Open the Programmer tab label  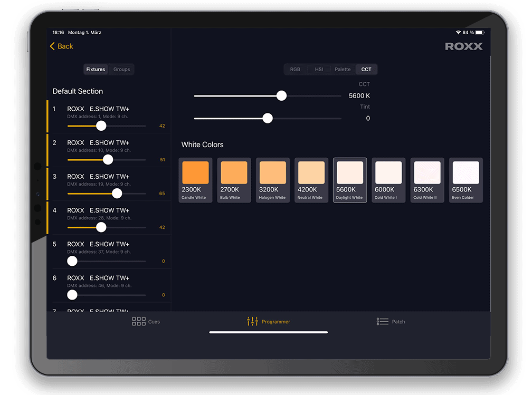click(276, 322)
